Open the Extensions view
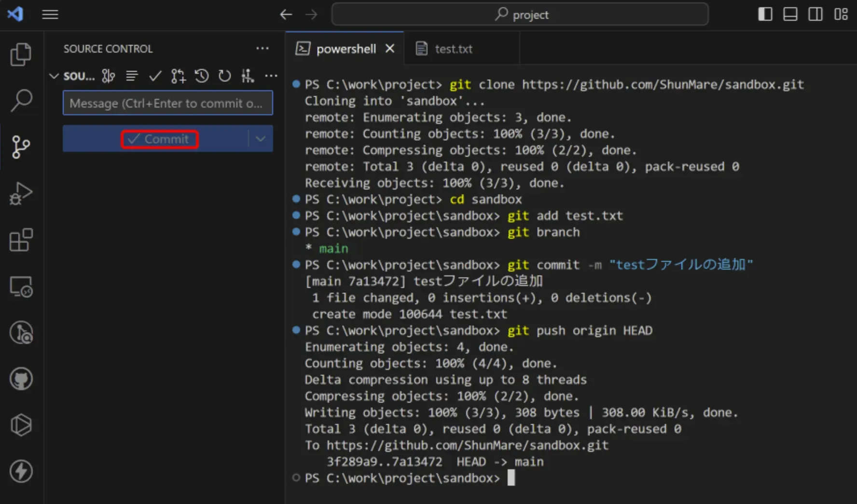Screen dimensions: 857x504 click(21, 240)
